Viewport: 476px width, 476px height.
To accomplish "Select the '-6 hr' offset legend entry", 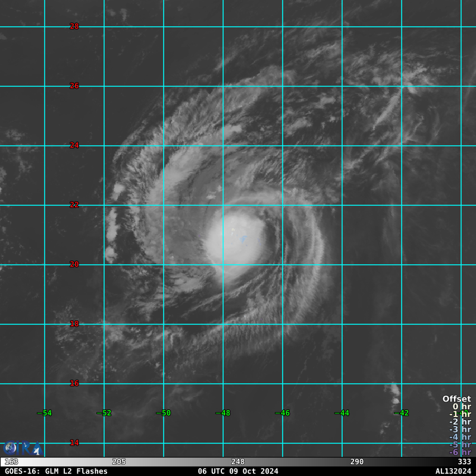I will coord(460,452).
